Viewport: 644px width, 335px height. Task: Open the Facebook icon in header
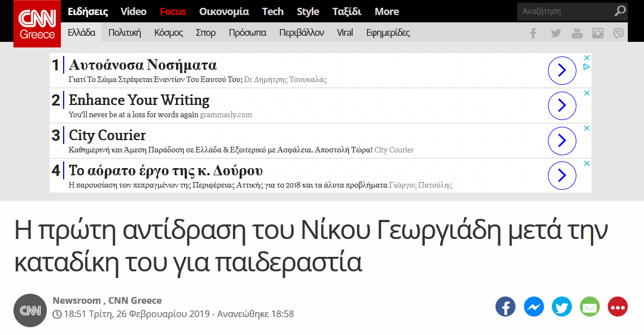[533, 33]
